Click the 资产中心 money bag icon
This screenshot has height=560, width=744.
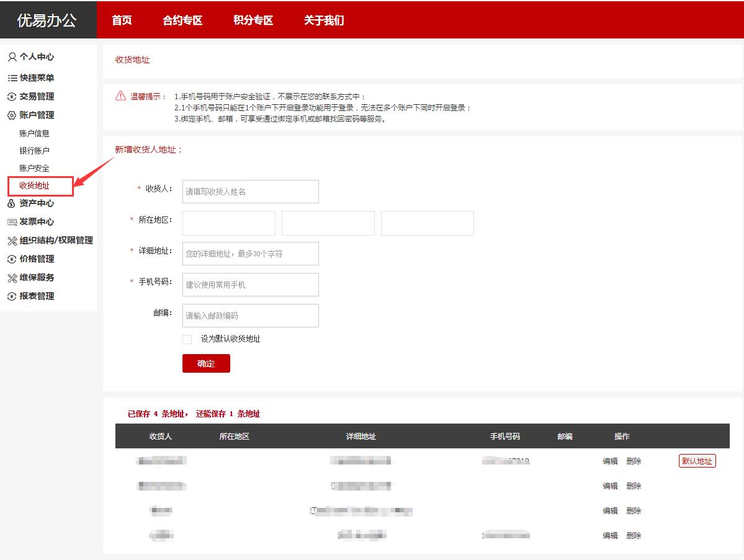[x=12, y=203]
